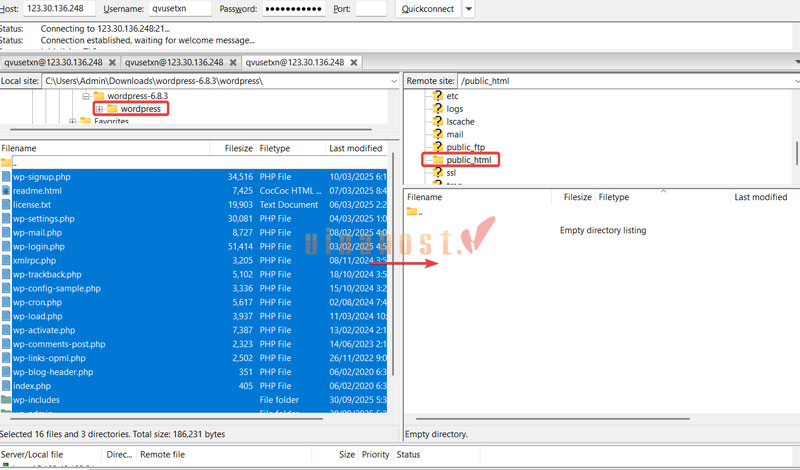Click the license.txt file icon

click(x=6, y=205)
